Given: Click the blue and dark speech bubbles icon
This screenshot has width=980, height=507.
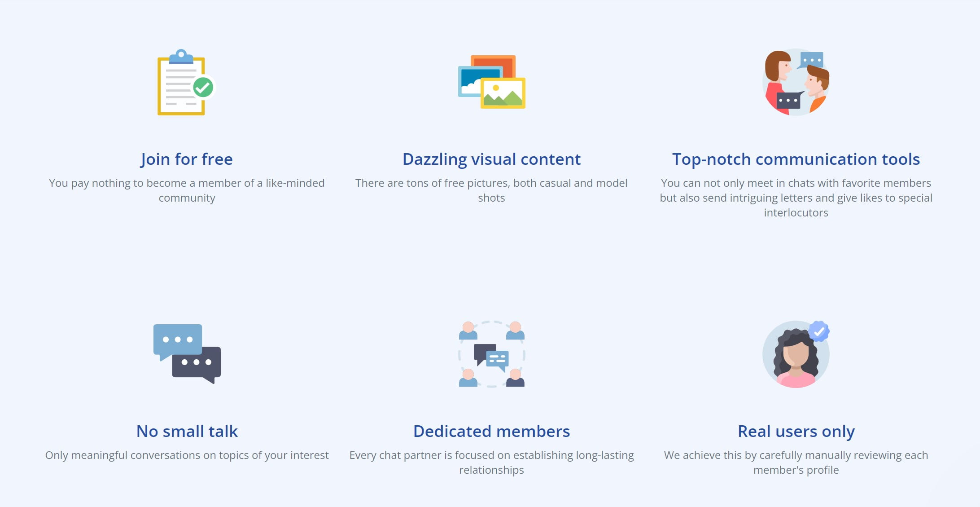Looking at the screenshot, I should pyautogui.click(x=187, y=353).
